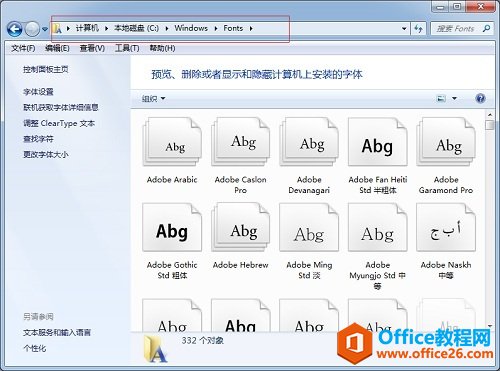Open 调整 ClearType 文本 link

coord(59,123)
